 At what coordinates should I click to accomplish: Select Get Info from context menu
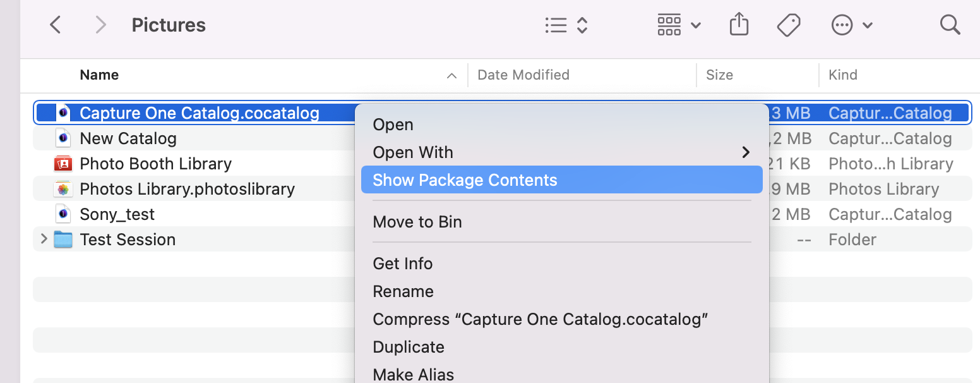[x=403, y=264]
